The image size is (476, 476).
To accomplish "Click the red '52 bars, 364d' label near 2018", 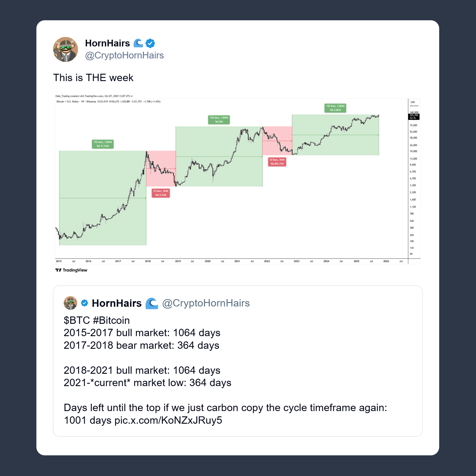I will (160, 193).
